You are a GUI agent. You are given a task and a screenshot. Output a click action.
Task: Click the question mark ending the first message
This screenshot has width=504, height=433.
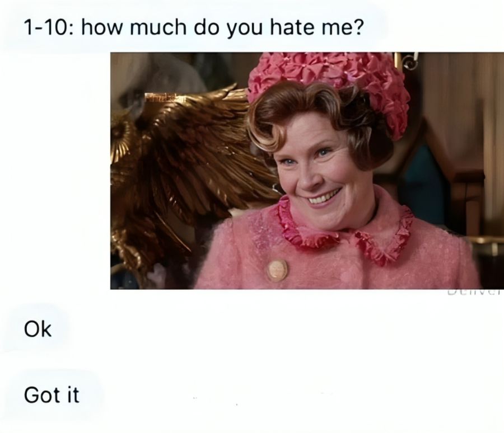359,27
